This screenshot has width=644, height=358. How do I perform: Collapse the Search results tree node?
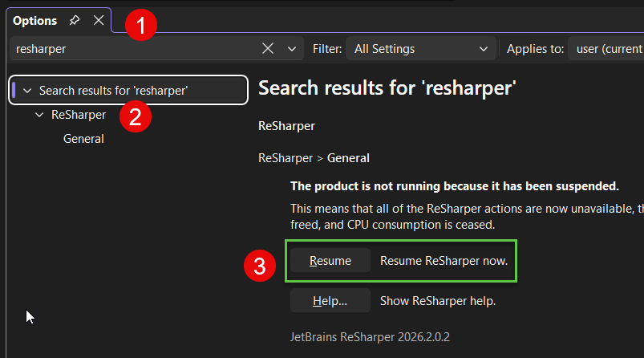coord(27,91)
